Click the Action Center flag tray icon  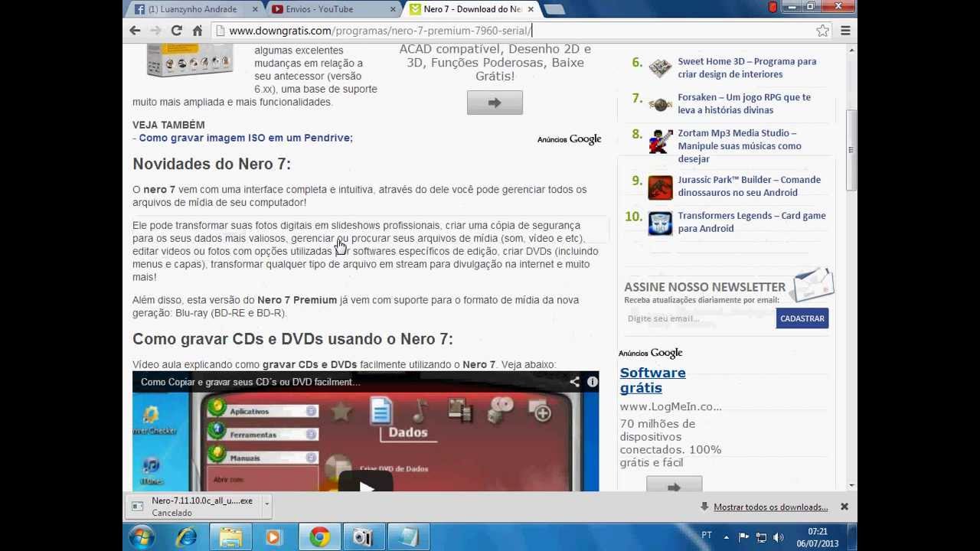tap(743, 537)
